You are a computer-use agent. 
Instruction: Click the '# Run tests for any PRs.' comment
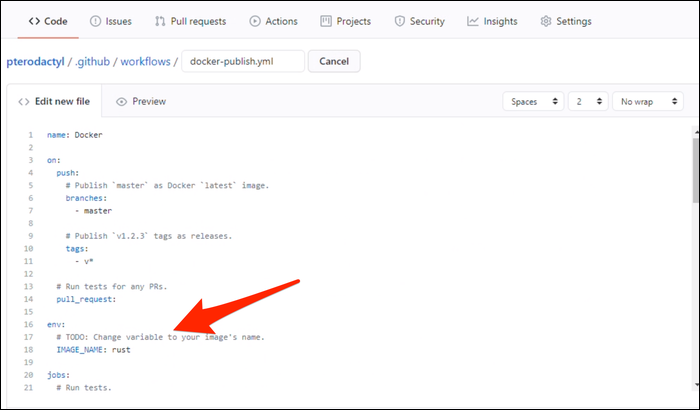pyautogui.click(x=112, y=287)
